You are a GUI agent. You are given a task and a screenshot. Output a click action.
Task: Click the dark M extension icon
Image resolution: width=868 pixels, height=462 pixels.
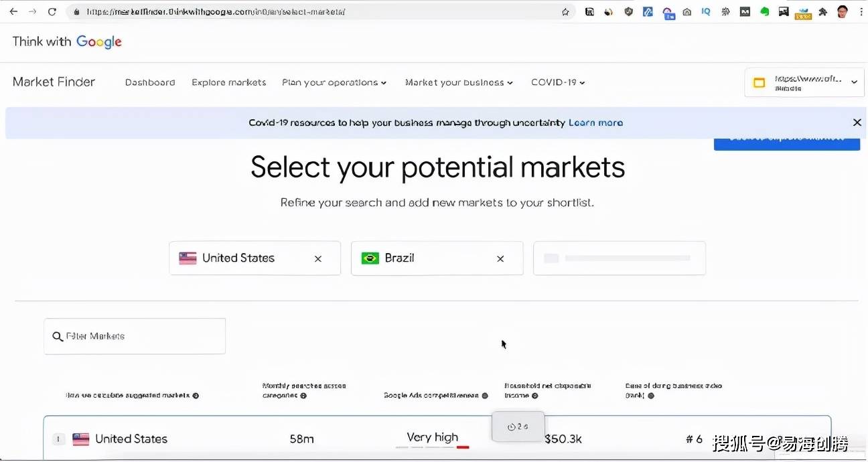pos(745,11)
